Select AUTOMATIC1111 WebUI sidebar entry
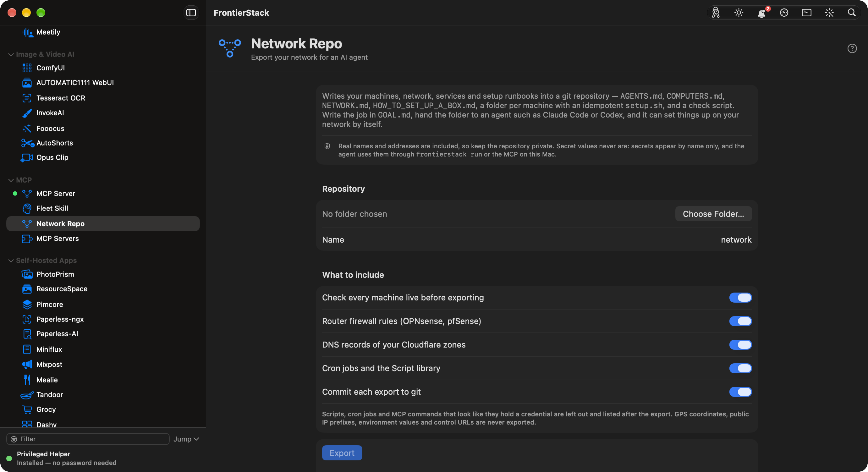Screen dimensions: 868x472 click(103, 83)
